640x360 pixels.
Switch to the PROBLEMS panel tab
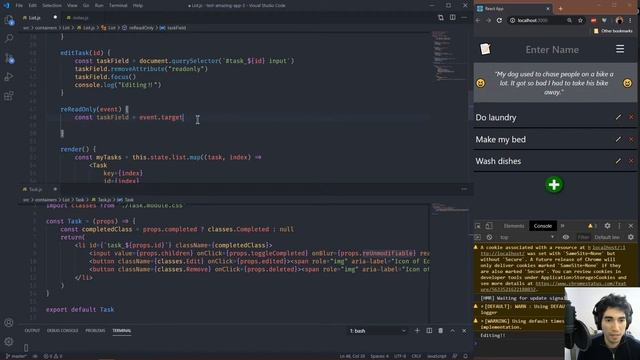[x=95, y=331]
